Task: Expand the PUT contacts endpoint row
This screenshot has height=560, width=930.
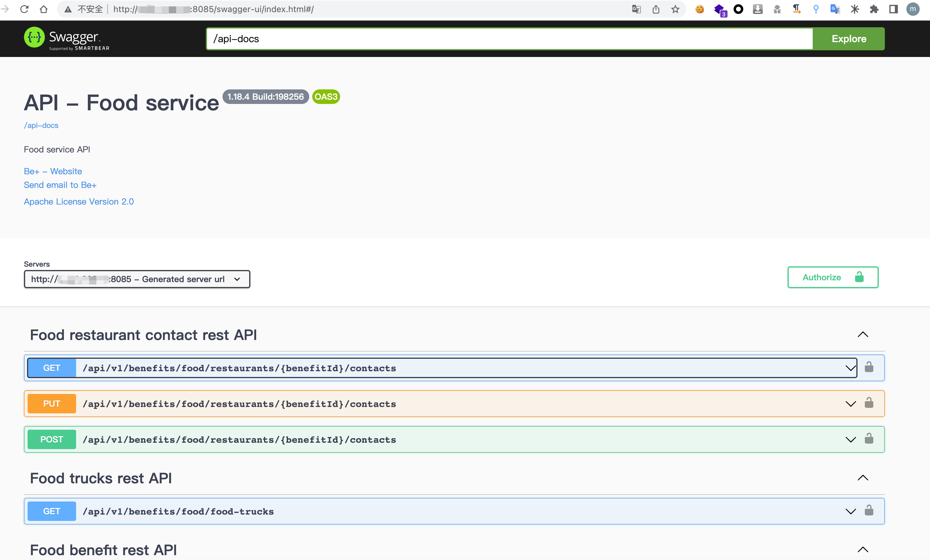Action: (850, 404)
